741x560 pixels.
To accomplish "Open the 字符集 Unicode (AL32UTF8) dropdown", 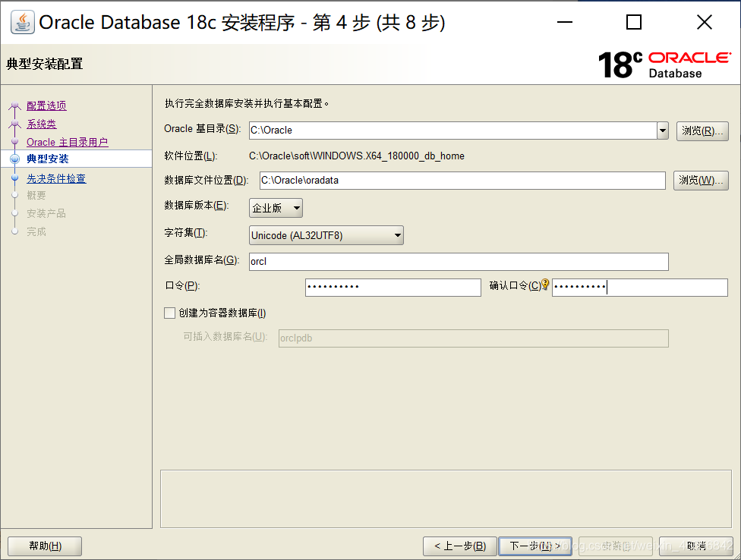I will pos(326,235).
